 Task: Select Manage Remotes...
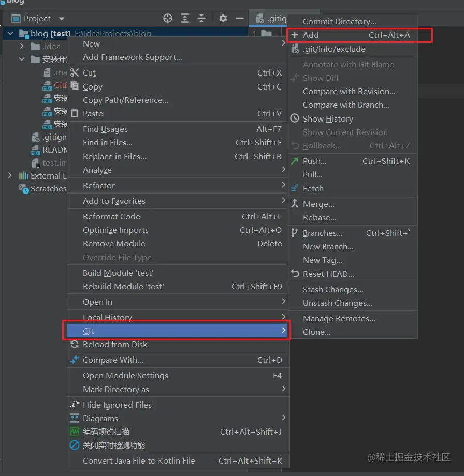[x=353, y=318]
